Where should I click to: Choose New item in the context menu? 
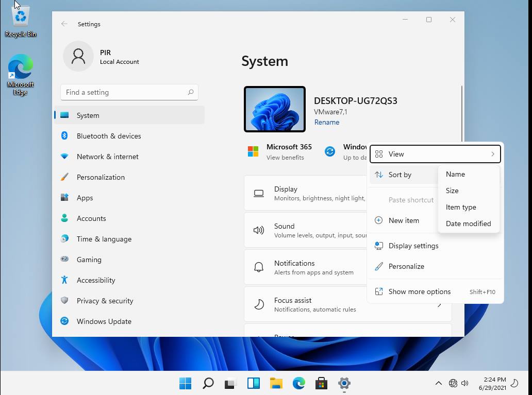tap(403, 220)
